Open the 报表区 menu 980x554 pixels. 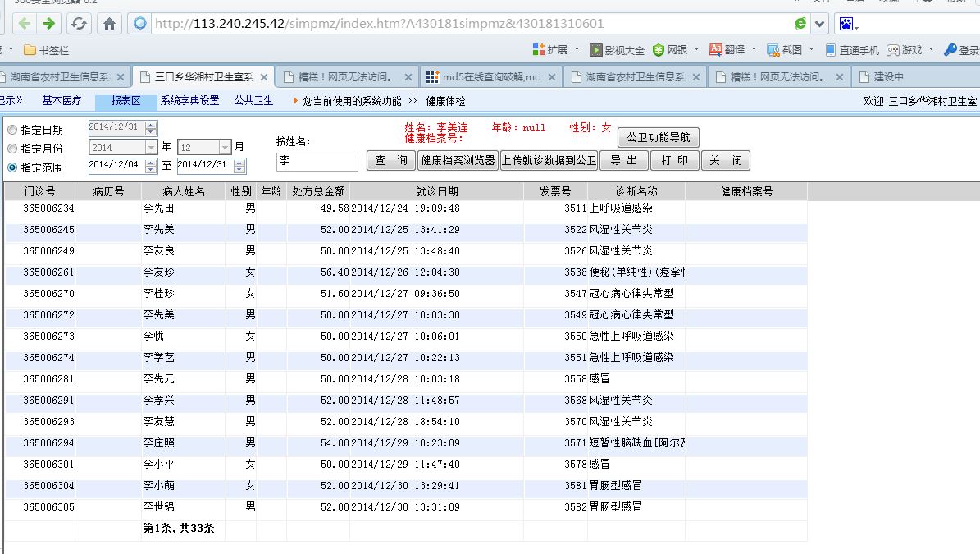tap(125, 101)
